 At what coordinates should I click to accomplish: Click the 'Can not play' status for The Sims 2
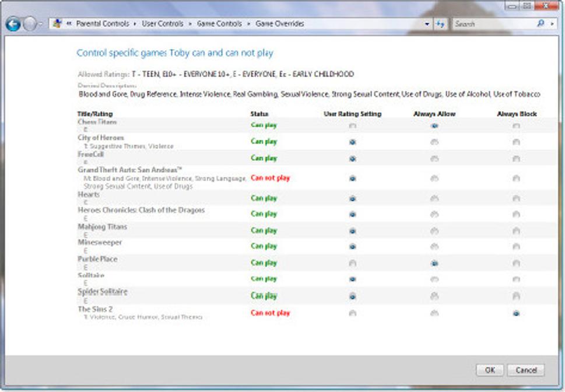coord(270,313)
